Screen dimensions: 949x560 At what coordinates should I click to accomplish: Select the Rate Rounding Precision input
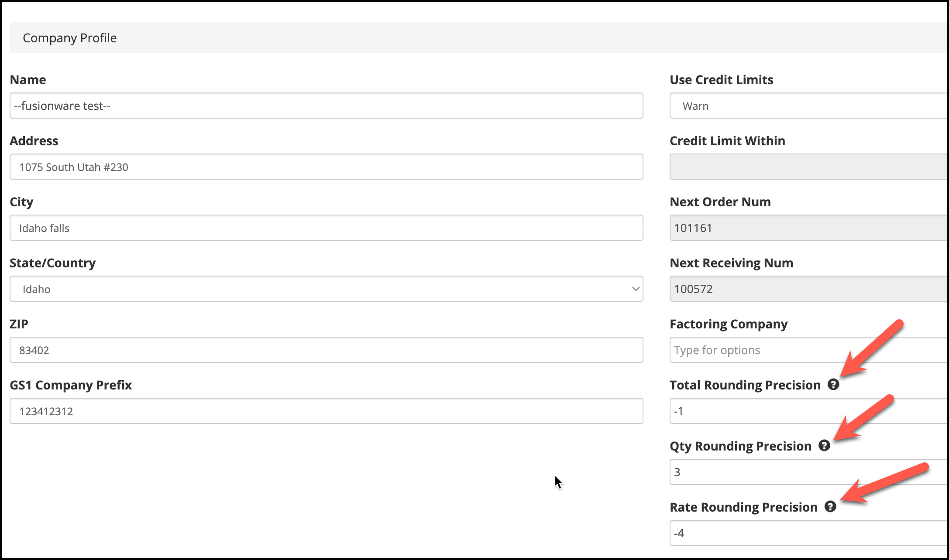pyautogui.click(x=808, y=533)
